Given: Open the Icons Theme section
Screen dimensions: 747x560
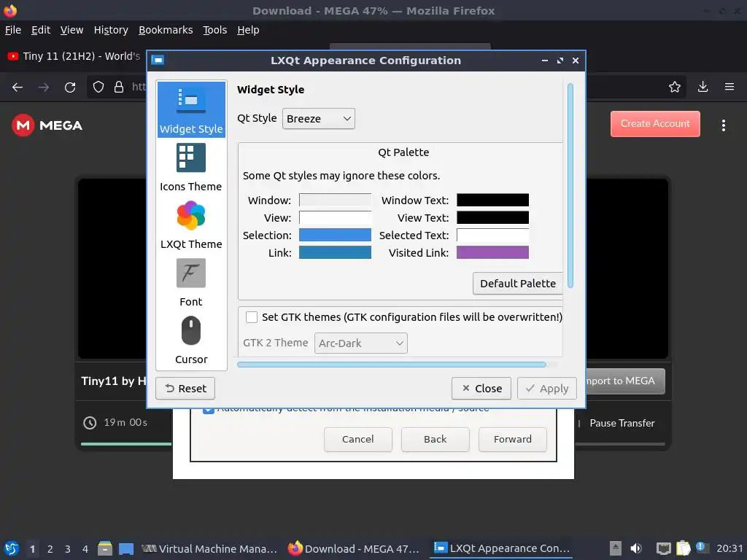Looking at the screenshot, I should coord(191,167).
